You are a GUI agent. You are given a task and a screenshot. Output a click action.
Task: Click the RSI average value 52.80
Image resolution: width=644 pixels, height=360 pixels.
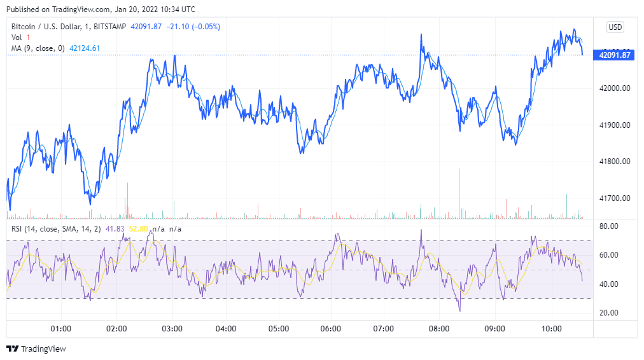tap(139, 229)
